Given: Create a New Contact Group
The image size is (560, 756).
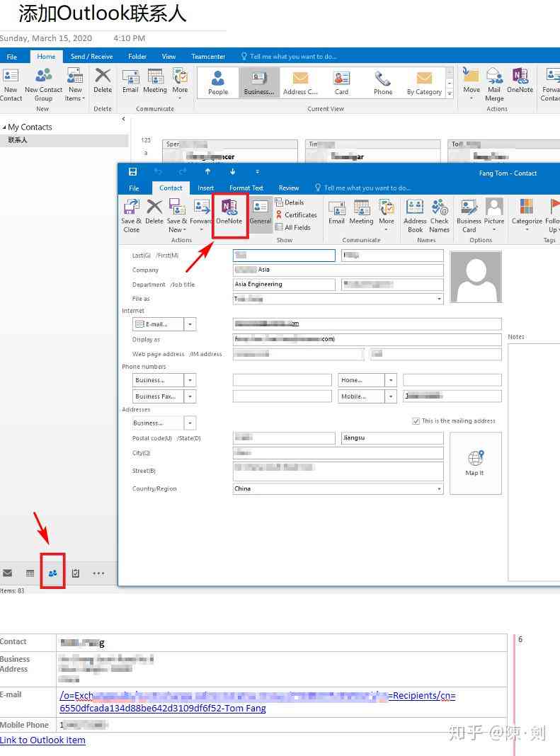Looking at the screenshot, I should tap(43, 85).
